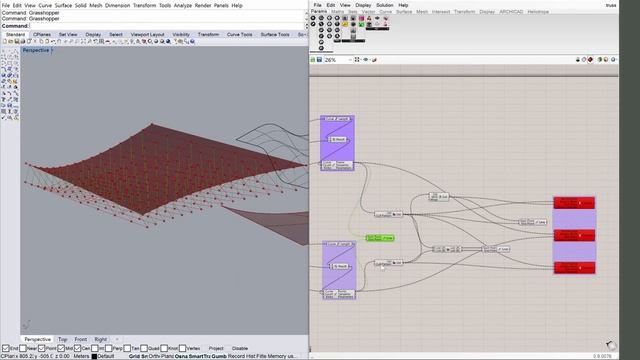This screenshot has height=360, width=640.
Task: Click the Disable osnap button
Action: (x=240, y=348)
